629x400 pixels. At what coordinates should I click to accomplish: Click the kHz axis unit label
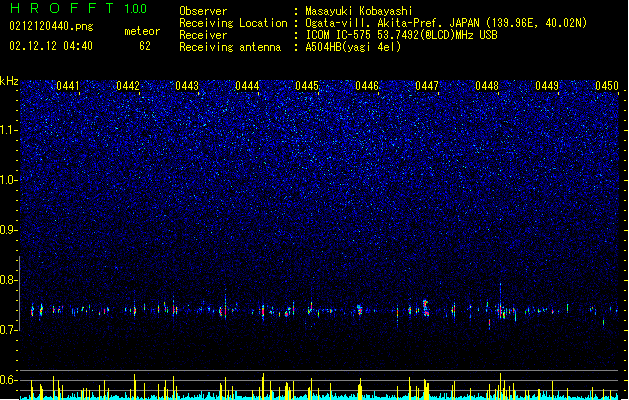point(9,81)
